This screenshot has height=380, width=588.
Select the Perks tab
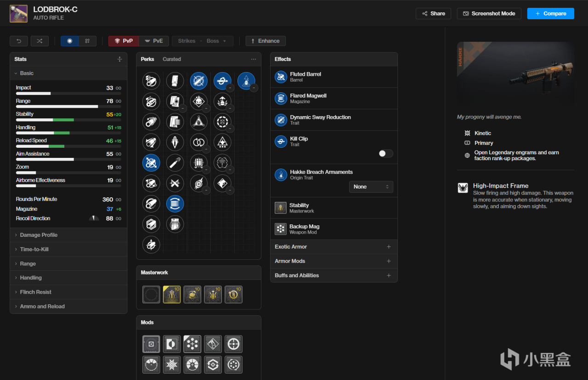coord(147,59)
